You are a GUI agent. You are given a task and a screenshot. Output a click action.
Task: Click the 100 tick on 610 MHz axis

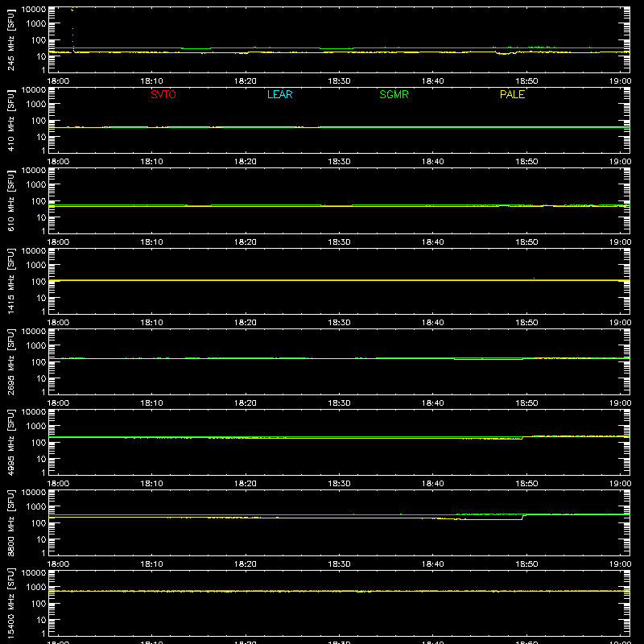point(39,201)
